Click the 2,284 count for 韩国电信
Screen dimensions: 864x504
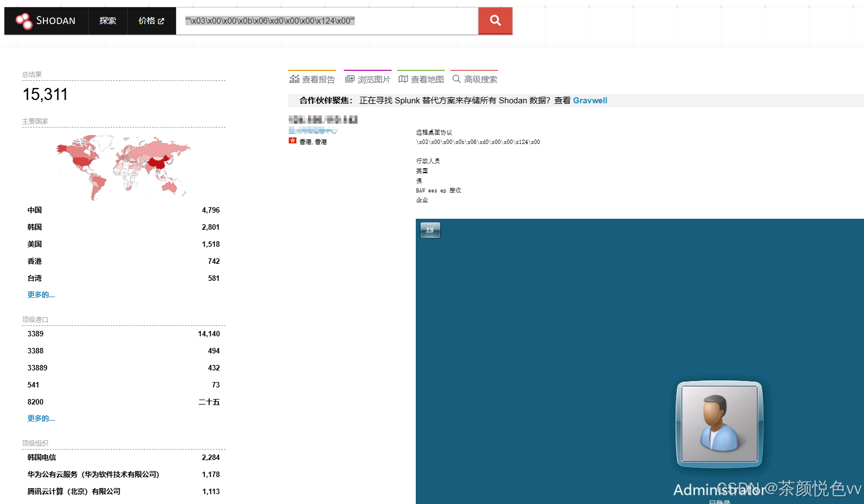point(211,457)
